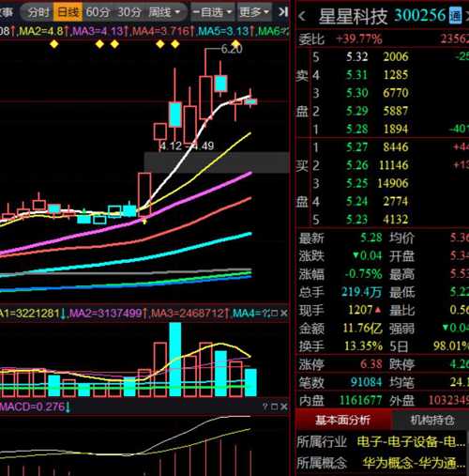The image size is (469, 476).
Task: Open help for the MACD panel
Action: [265, 407]
